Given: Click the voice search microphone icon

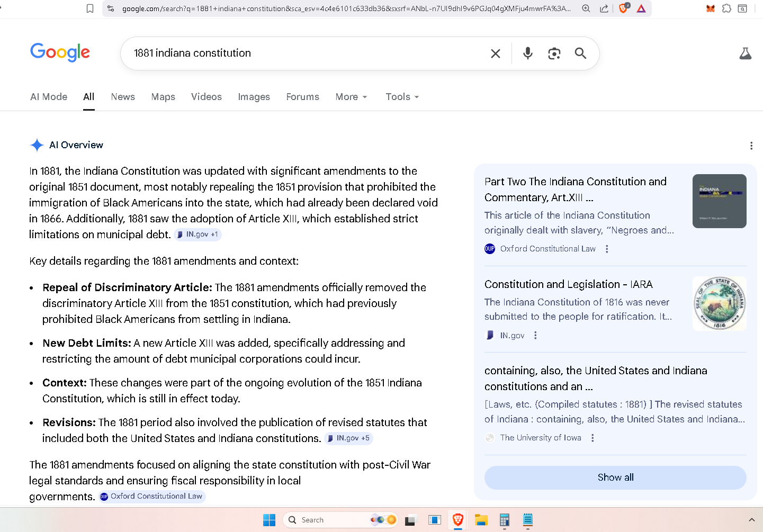Looking at the screenshot, I should [x=527, y=53].
